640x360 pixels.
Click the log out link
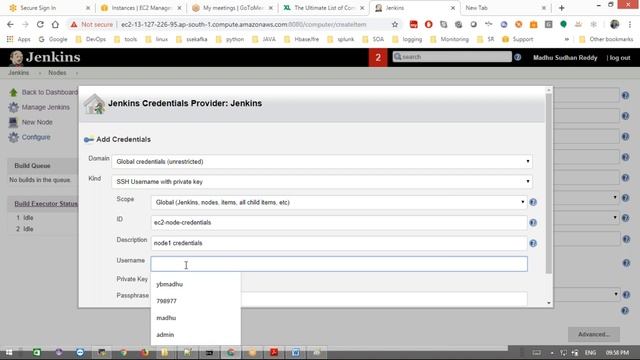click(620, 58)
